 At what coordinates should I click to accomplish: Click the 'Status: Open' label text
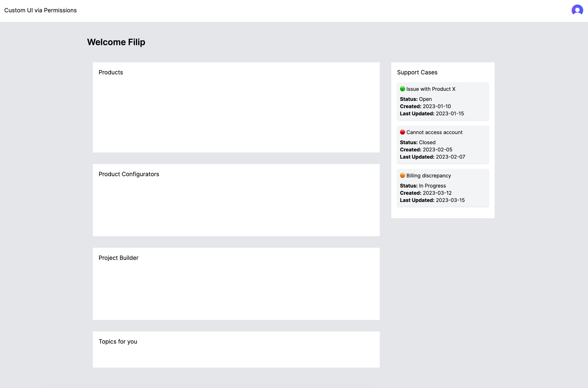[416, 99]
